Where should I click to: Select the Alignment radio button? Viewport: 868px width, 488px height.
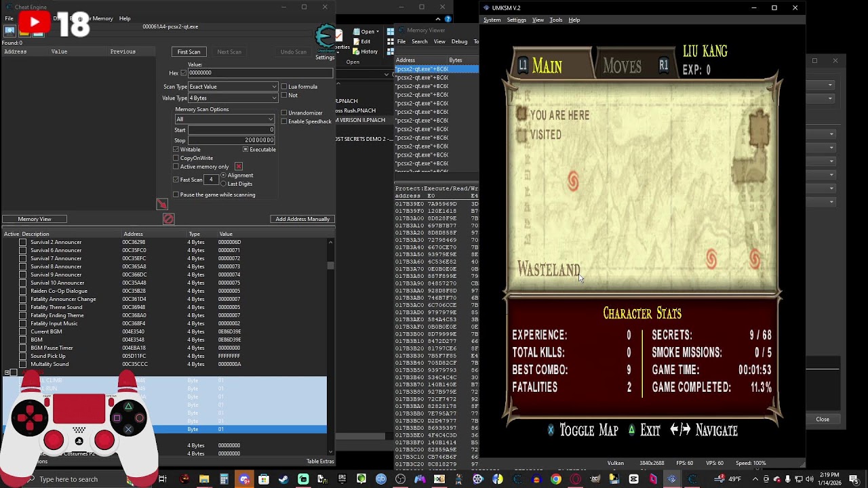pos(223,176)
